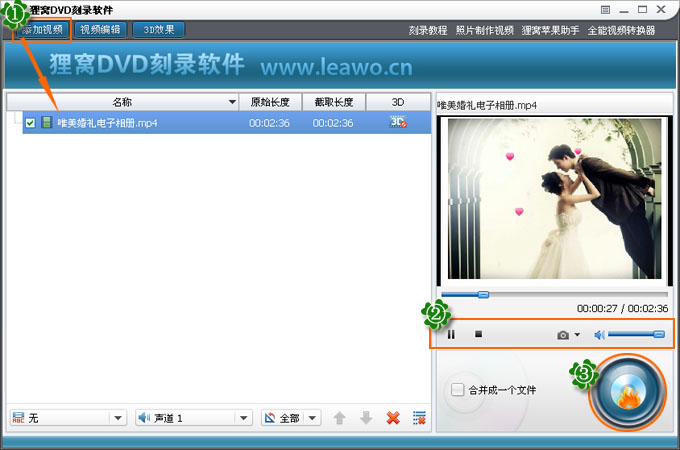Open 视频编辑 video editing
This screenshot has height=450, width=680.
tap(100, 29)
